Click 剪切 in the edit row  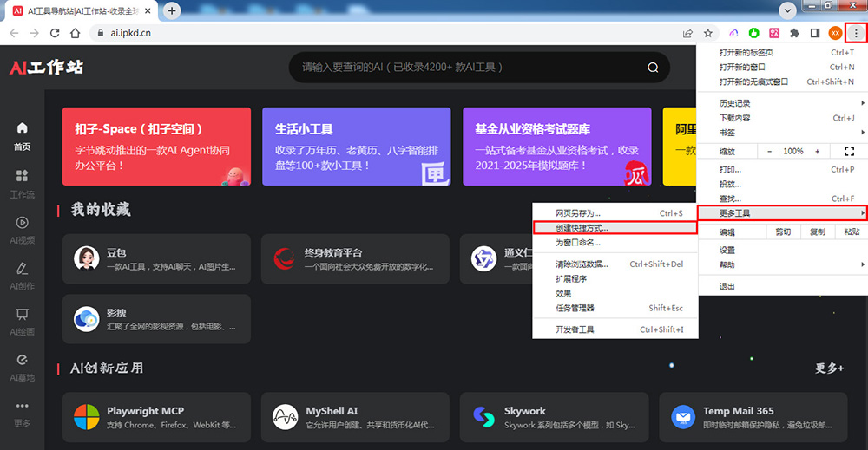pos(783,232)
